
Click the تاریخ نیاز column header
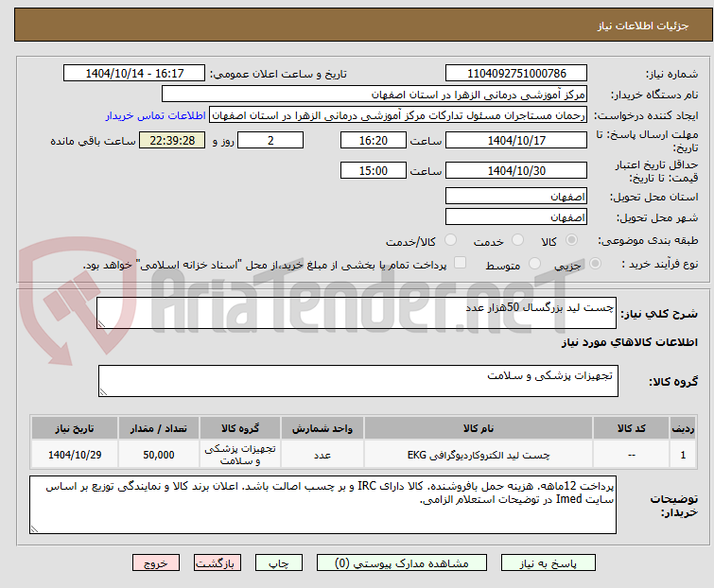(75, 428)
